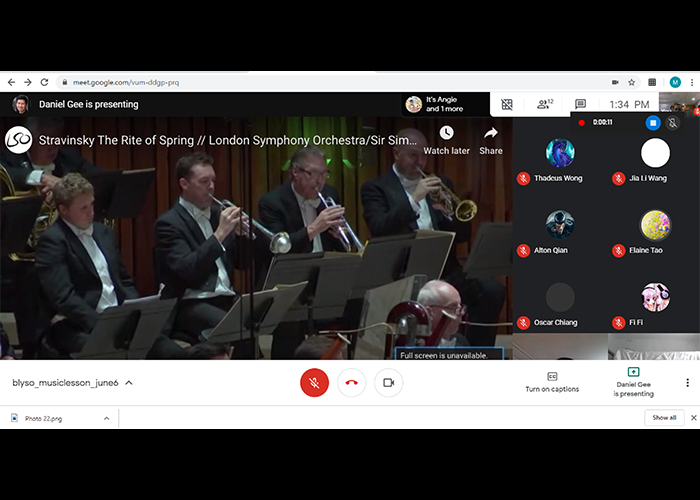Open the Daniel Gee is presenting button
700x500 pixels.
point(633,383)
